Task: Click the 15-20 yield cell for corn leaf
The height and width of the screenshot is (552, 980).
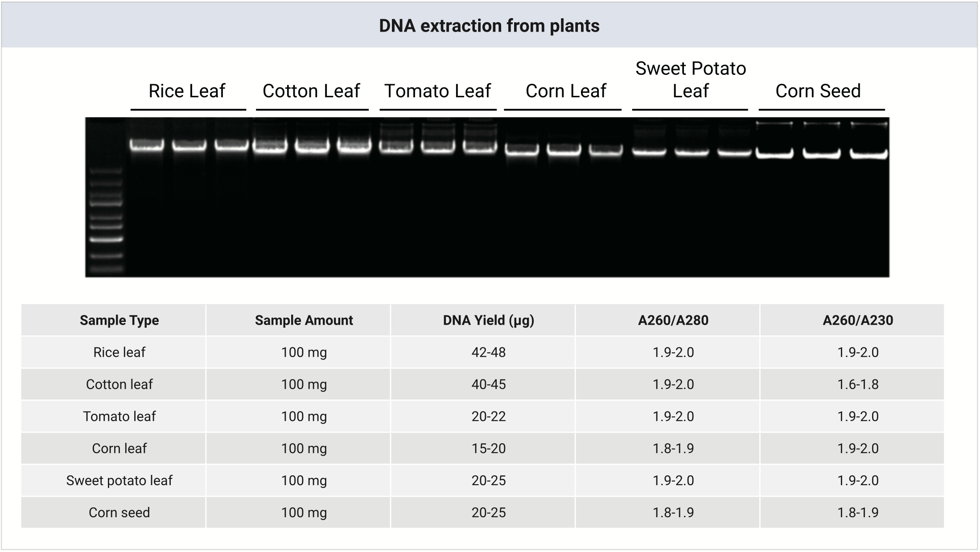Action: click(x=488, y=449)
